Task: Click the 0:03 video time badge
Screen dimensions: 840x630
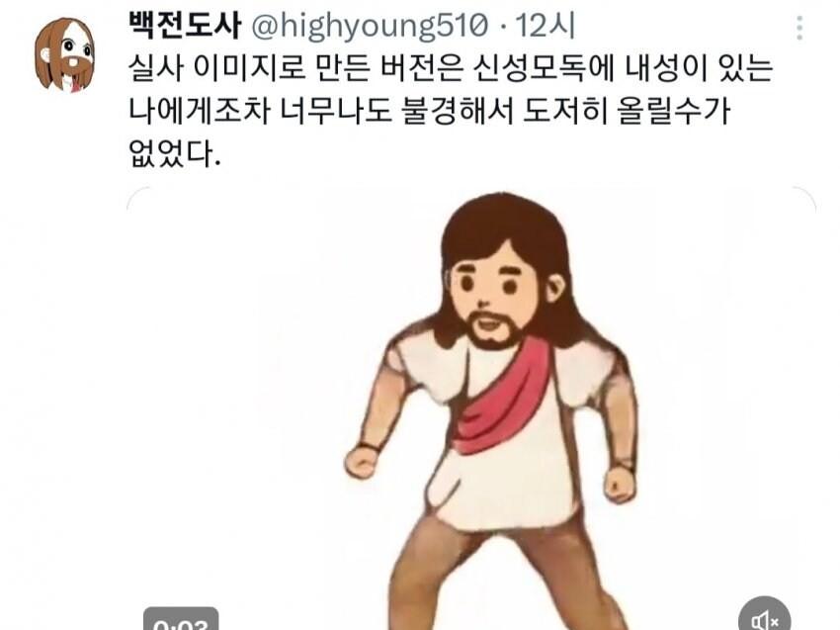Action: click(181, 619)
